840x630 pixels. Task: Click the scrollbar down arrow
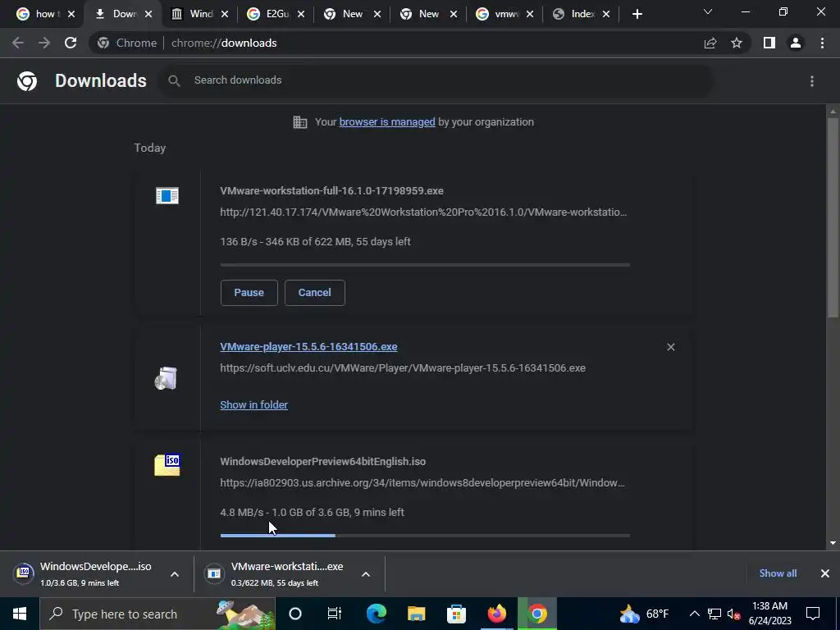point(833,543)
